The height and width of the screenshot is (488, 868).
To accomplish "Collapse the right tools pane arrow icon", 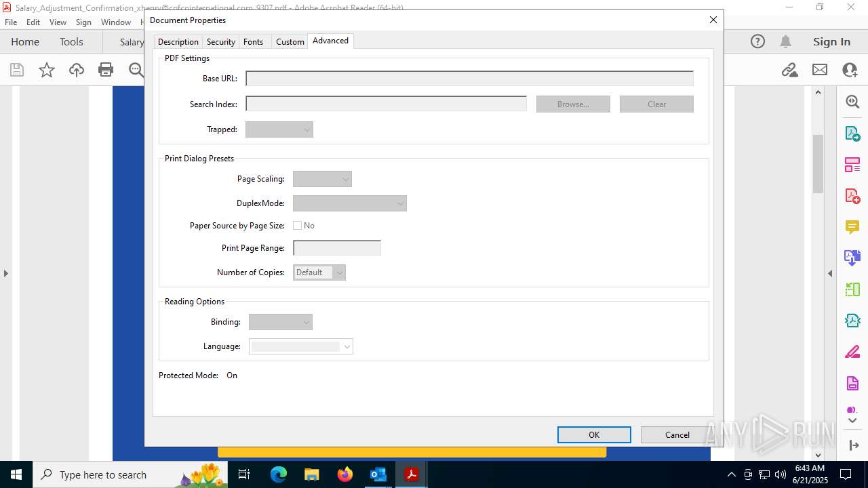I will 853,445.
